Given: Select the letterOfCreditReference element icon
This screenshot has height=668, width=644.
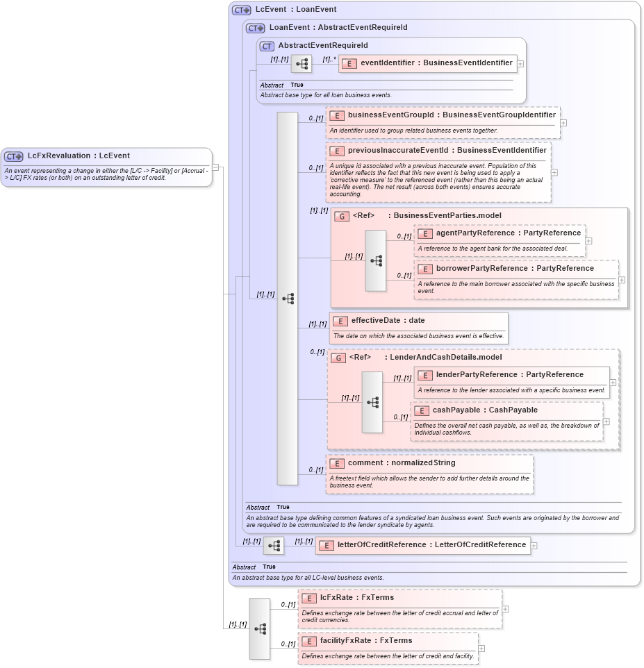Looking at the screenshot, I should coord(326,545).
